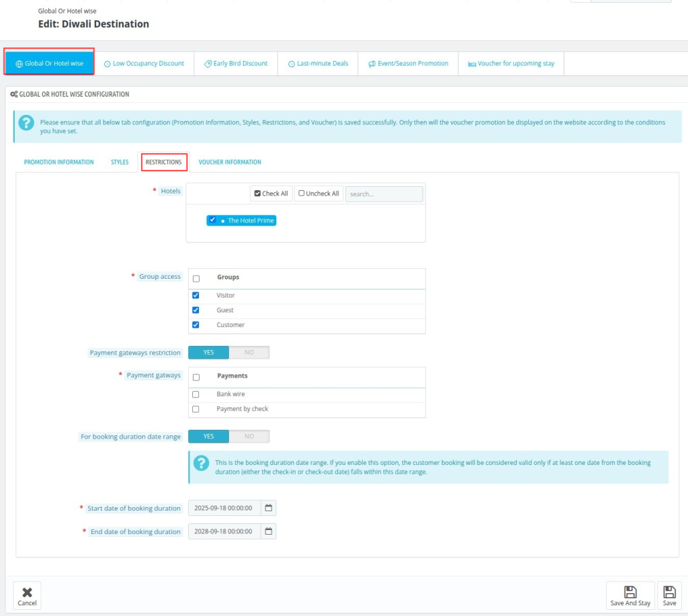Go to Styles sub-tab

120,162
